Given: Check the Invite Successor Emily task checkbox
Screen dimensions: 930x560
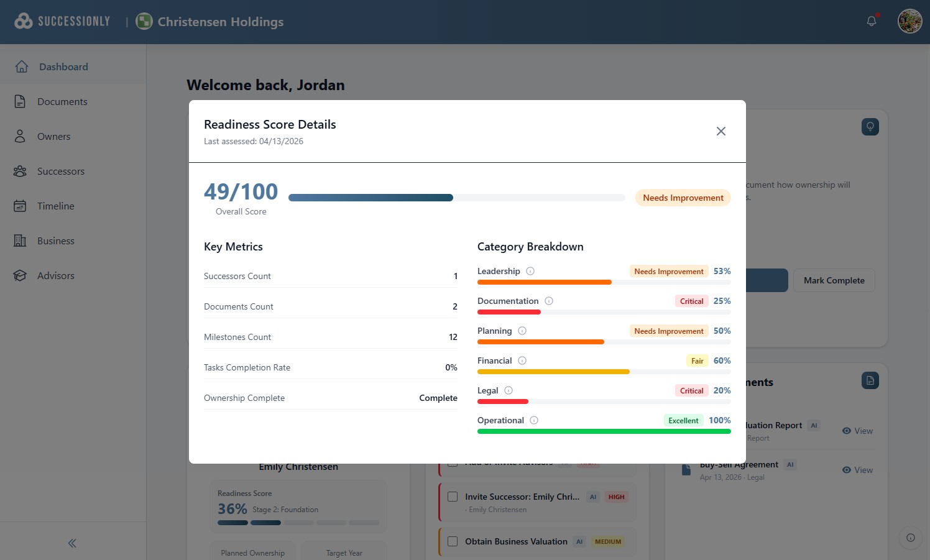Looking at the screenshot, I should click(452, 496).
